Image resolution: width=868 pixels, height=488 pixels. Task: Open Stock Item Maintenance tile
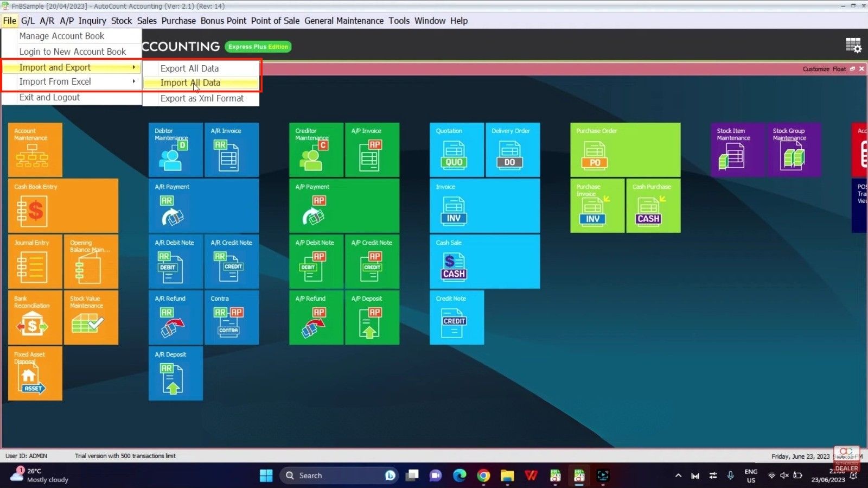737,150
